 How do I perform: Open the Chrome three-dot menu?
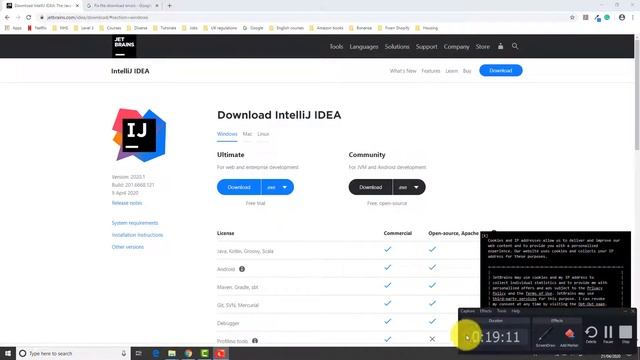tap(633, 18)
